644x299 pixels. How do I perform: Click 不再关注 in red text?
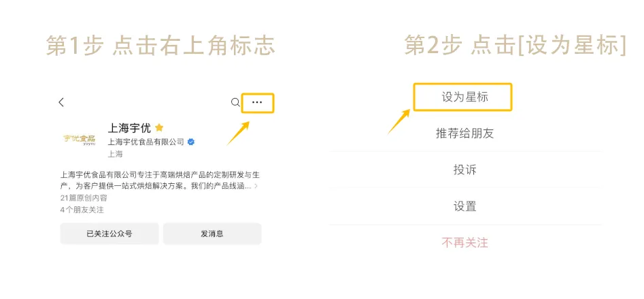coord(465,242)
